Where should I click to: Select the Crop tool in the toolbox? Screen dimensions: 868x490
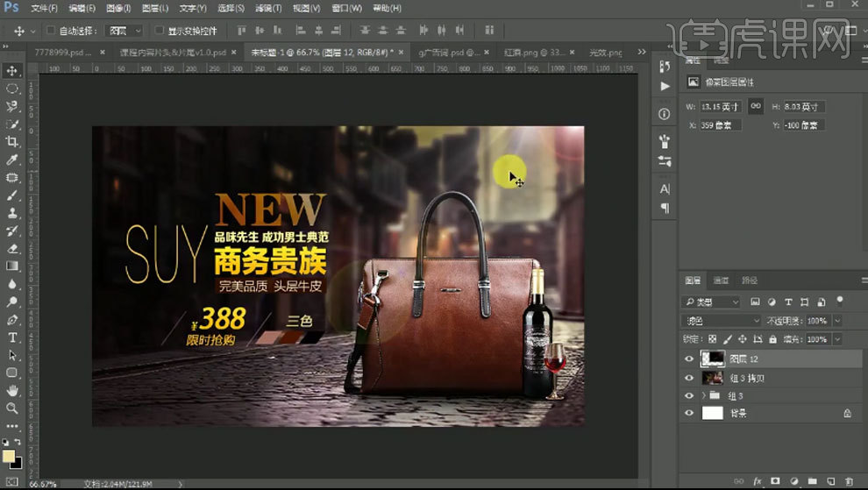[x=12, y=142]
